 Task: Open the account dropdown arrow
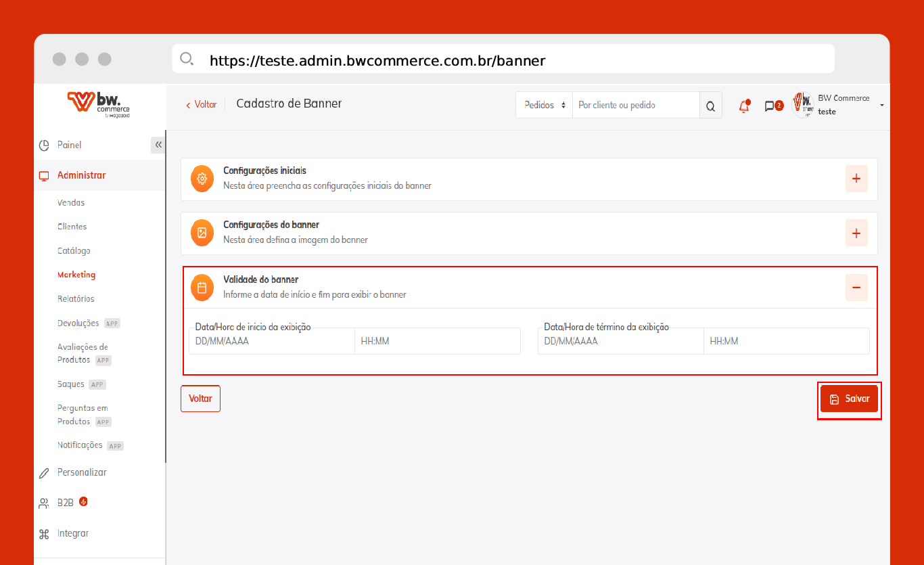tap(881, 106)
